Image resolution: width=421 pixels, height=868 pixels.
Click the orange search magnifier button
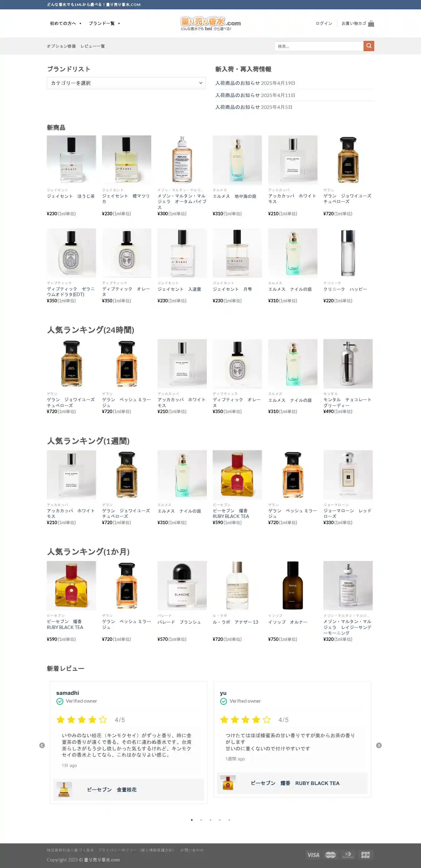click(369, 46)
